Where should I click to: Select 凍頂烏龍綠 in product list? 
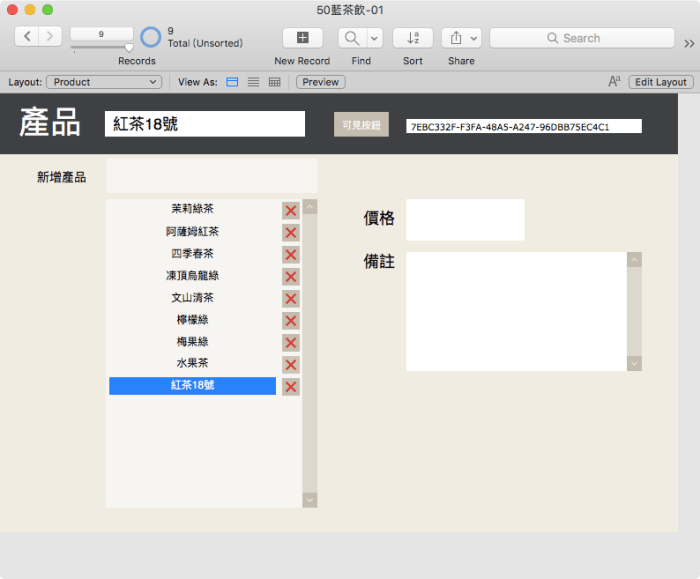(192, 276)
